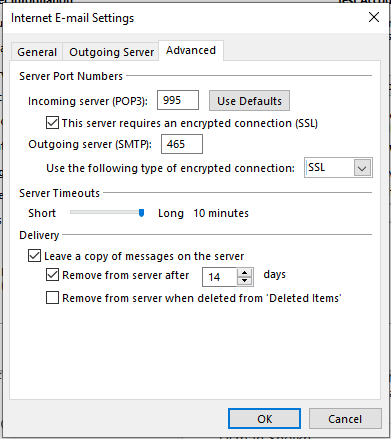Click the 'Short' timeout label
The width and height of the screenshot is (391, 439).
(42, 213)
